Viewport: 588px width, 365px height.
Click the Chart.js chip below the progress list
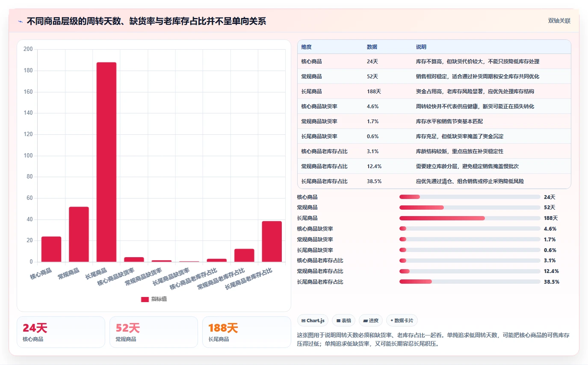coord(313,320)
